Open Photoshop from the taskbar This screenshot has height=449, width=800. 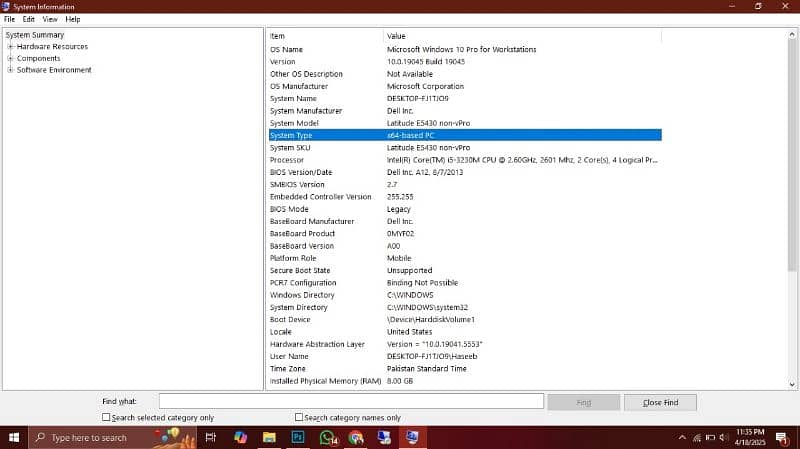coord(297,437)
